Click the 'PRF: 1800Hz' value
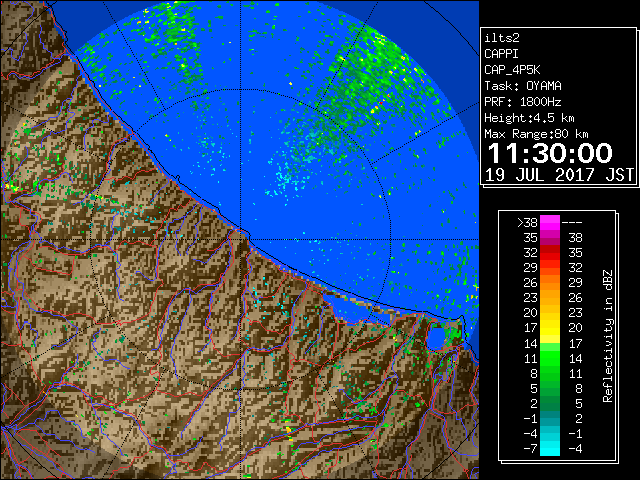640x480 pixels. click(523, 102)
